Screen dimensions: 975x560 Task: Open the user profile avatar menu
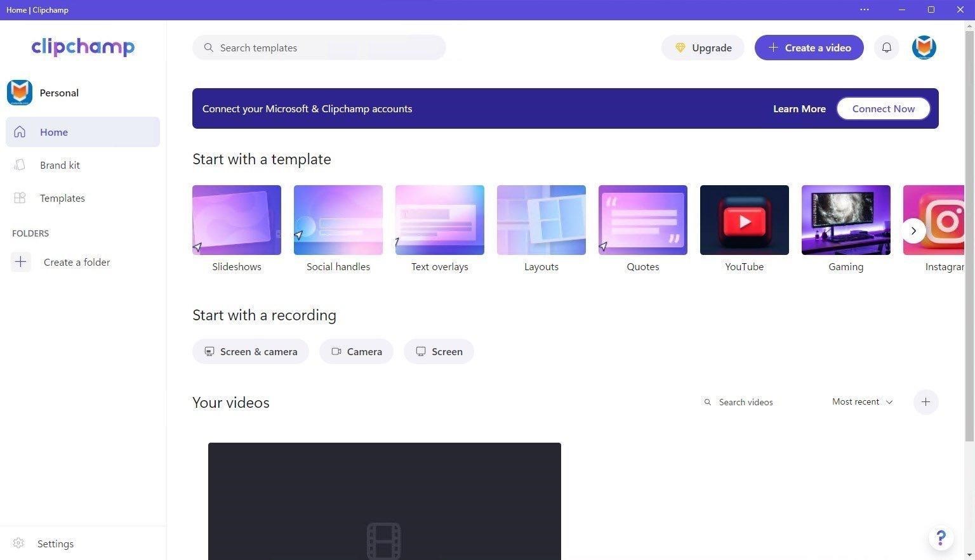pyautogui.click(x=924, y=48)
